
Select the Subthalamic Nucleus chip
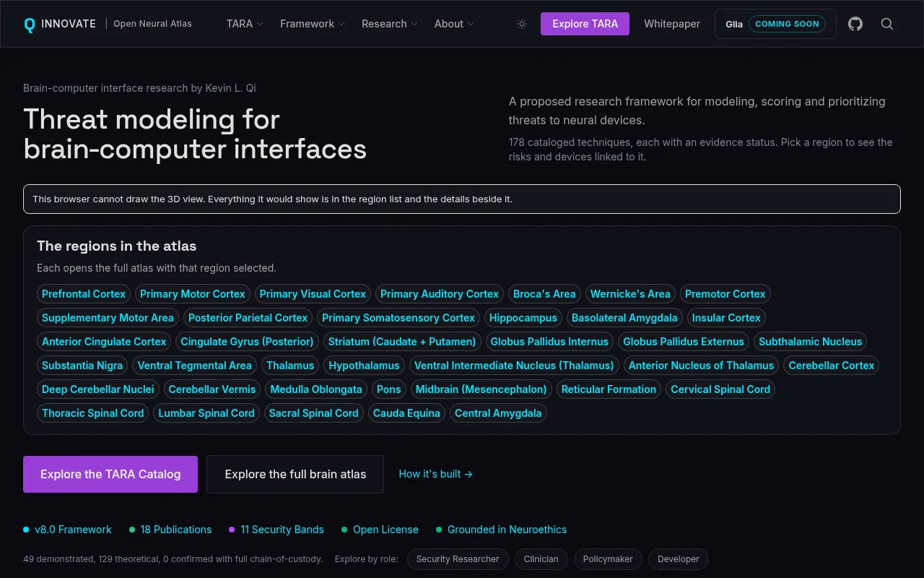tap(811, 342)
